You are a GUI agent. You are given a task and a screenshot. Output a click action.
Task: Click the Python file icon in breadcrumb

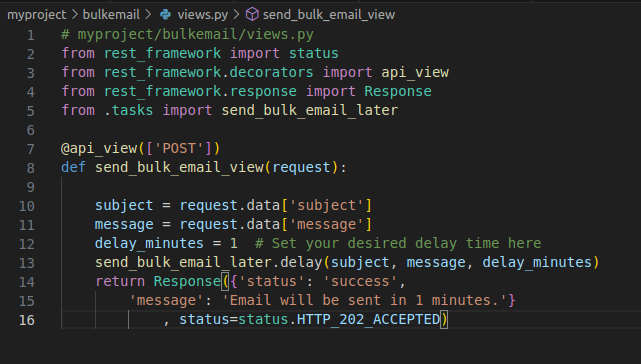pos(166,15)
